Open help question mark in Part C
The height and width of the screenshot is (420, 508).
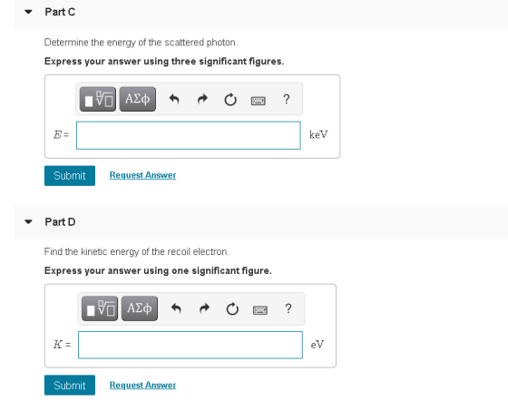pyautogui.click(x=287, y=99)
